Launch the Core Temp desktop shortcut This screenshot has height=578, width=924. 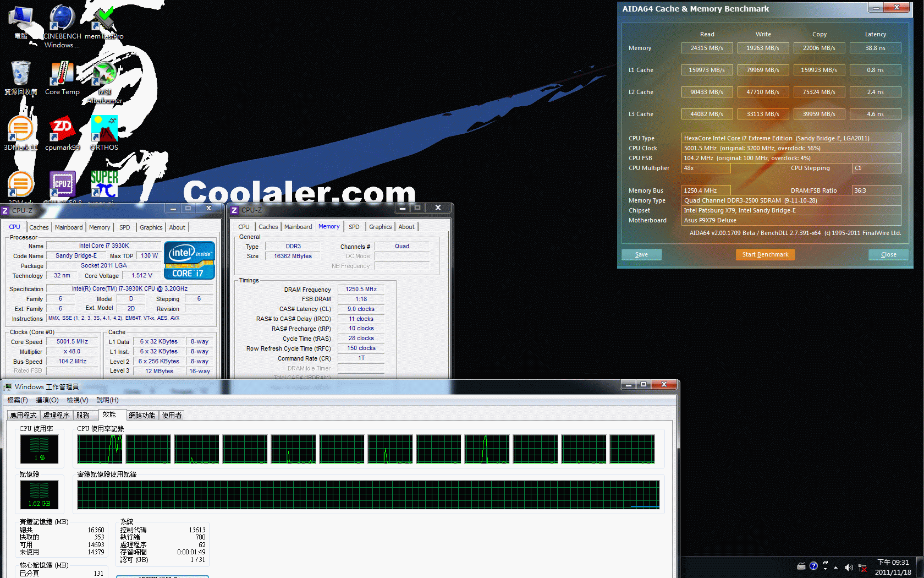pos(62,78)
